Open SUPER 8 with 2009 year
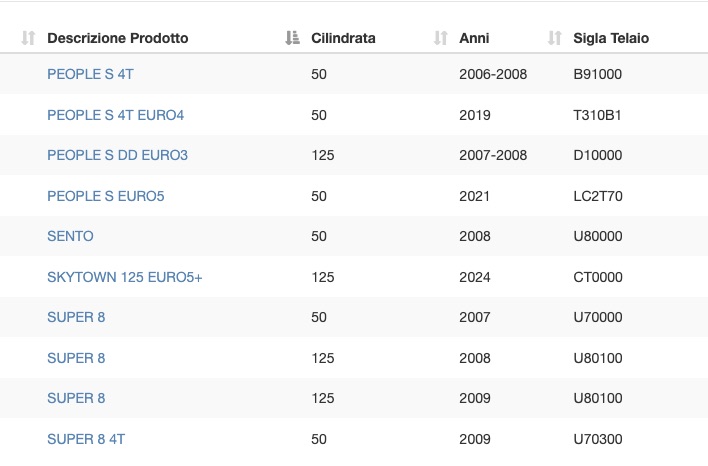This screenshot has height=466, width=708. (76, 398)
